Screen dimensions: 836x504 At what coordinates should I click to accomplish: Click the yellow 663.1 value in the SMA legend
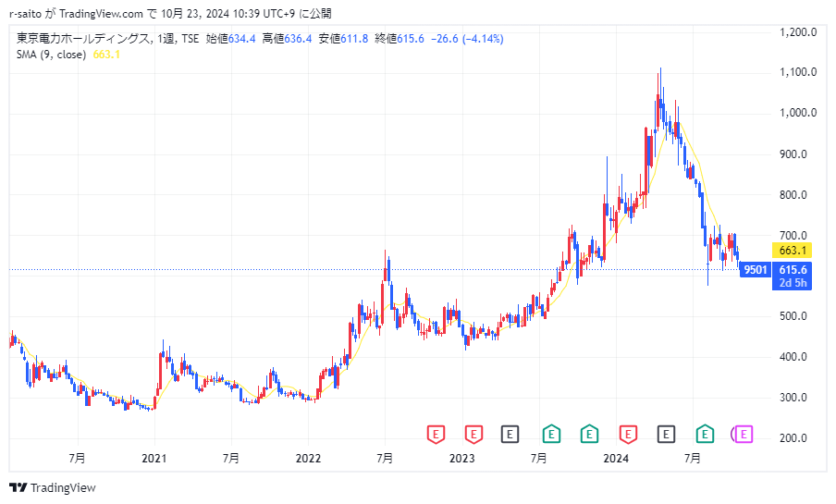106,55
